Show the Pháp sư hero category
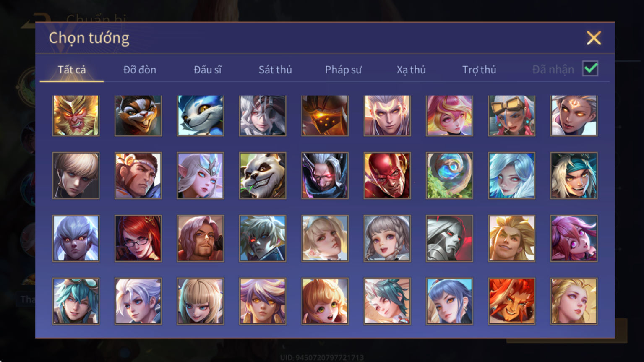The width and height of the screenshot is (644, 362). tap(343, 70)
